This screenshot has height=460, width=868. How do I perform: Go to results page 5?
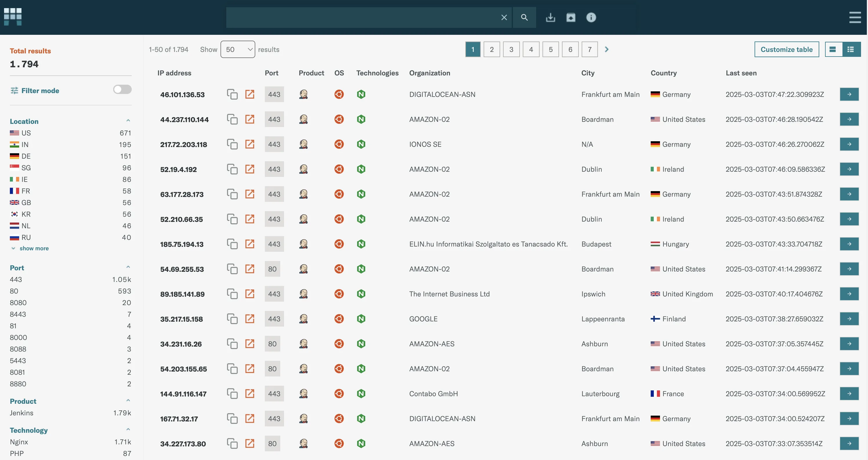pos(551,50)
